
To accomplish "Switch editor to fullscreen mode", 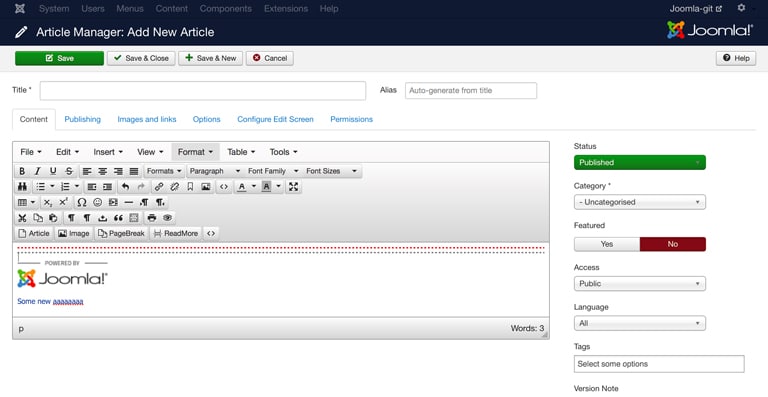I will 293,187.
